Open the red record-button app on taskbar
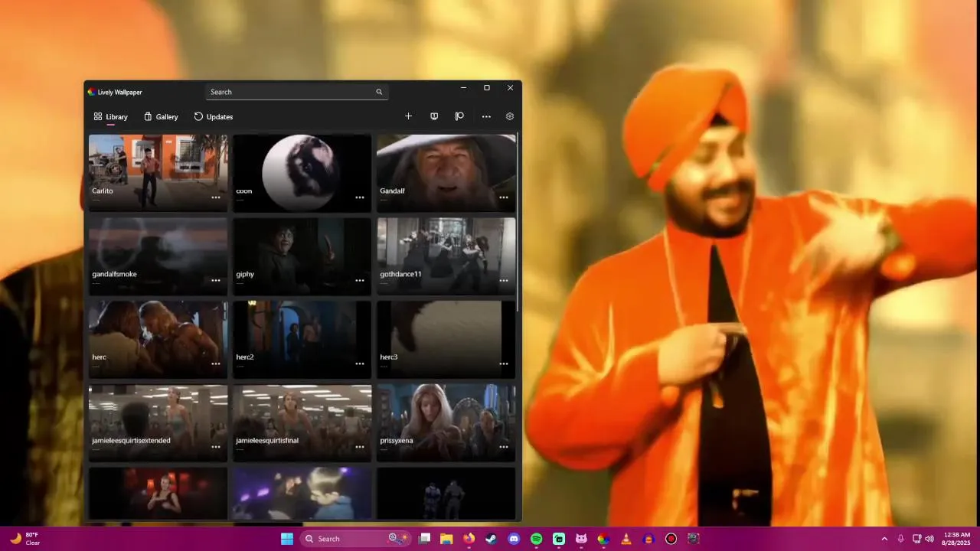The image size is (980, 551). coord(671,539)
